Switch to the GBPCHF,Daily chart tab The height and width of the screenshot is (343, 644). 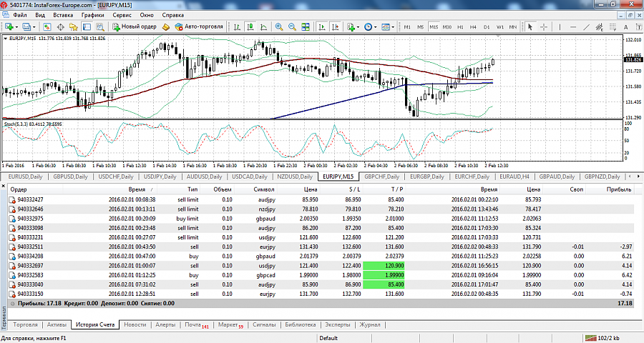coord(381,177)
